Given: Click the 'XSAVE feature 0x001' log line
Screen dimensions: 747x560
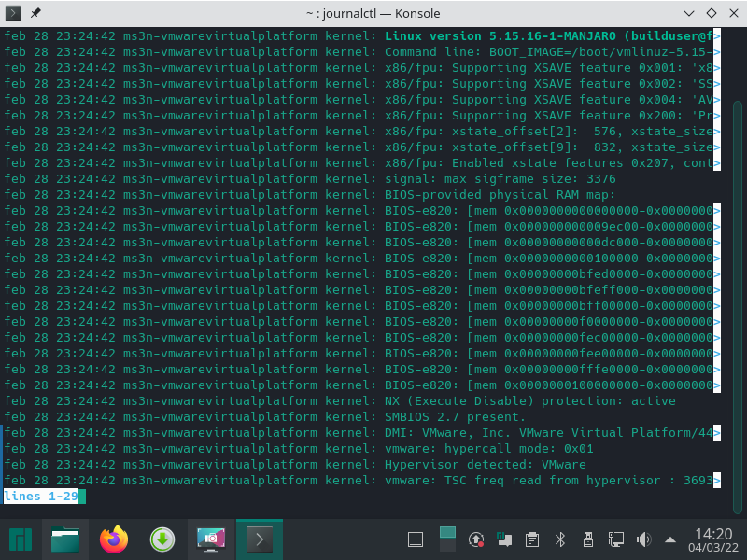Looking at the screenshot, I should click(x=362, y=68).
